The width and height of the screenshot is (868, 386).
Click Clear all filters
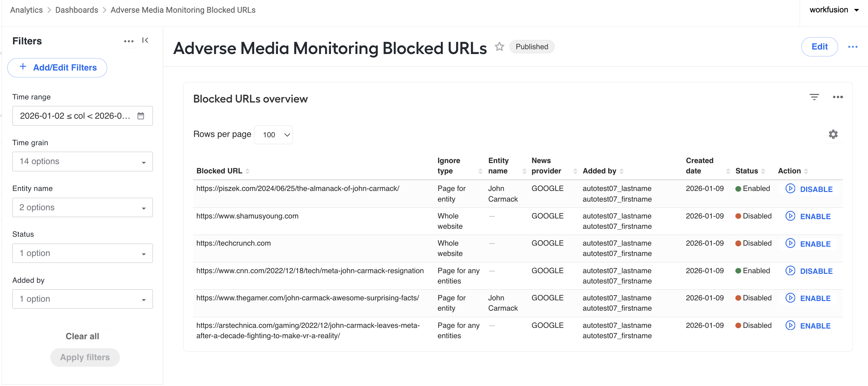[x=82, y=336]
